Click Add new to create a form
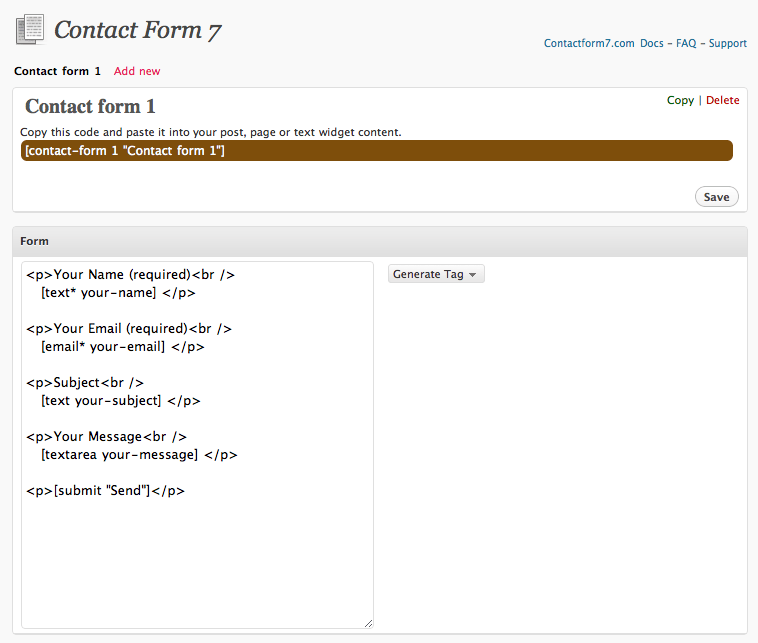The image size is (758, 643). [x=137, y=71]
